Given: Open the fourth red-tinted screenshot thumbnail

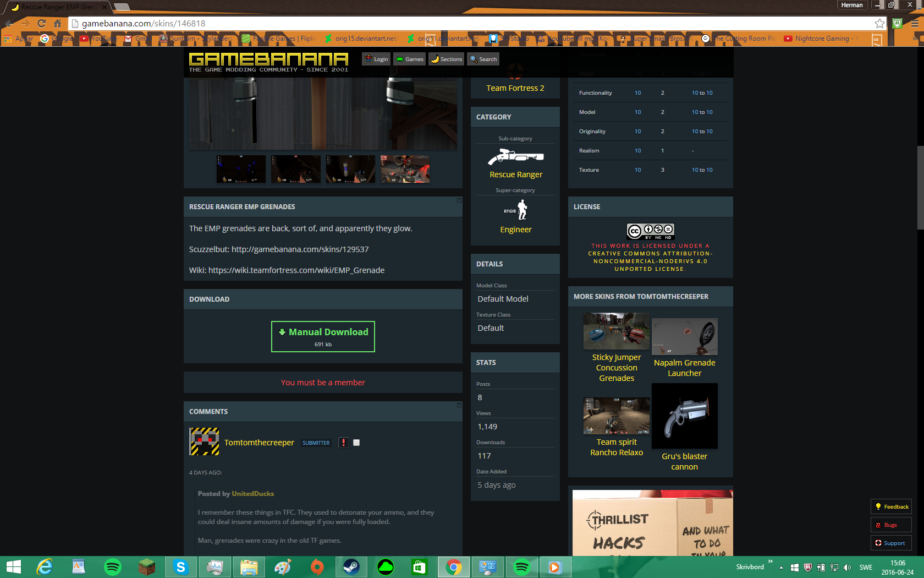Looking at the screenshot, I should (x=405, y=169).
